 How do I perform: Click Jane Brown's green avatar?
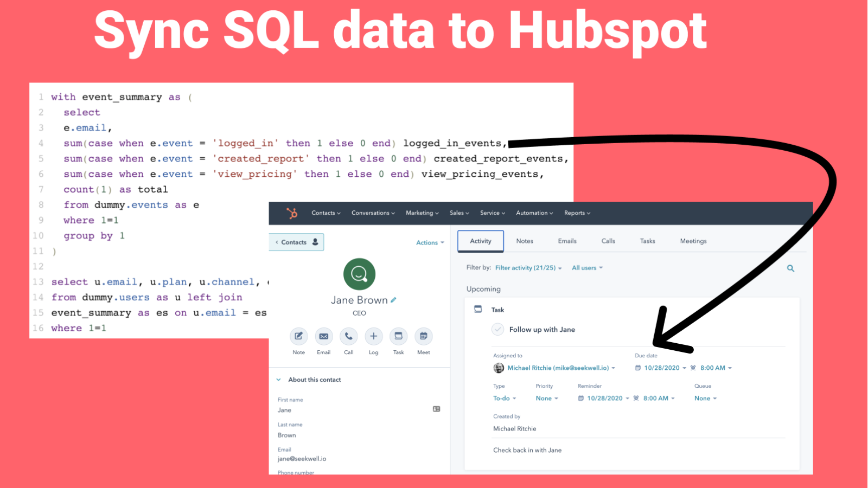(359, 274)
